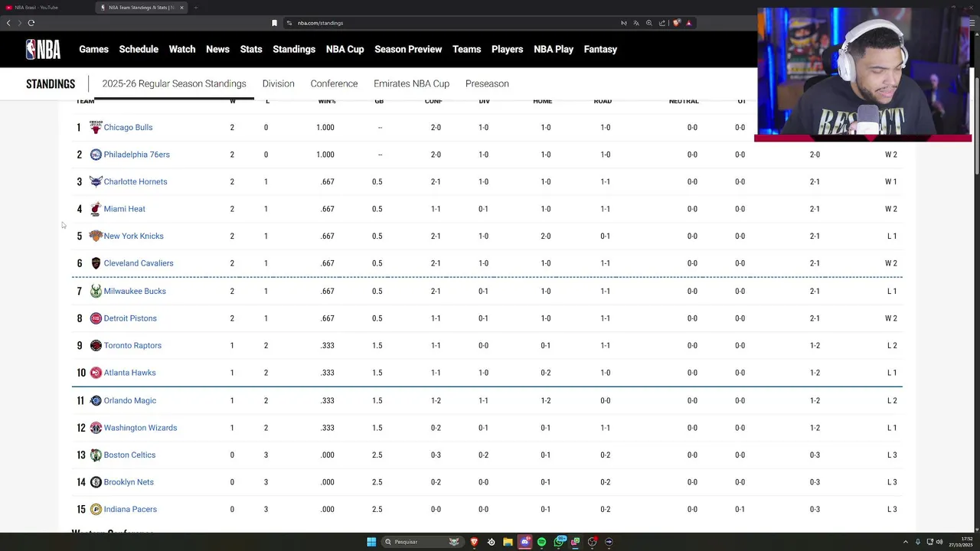980x551 pixels.
Task: Open File Explorer from the taskbar
Action: pos(508,542)
